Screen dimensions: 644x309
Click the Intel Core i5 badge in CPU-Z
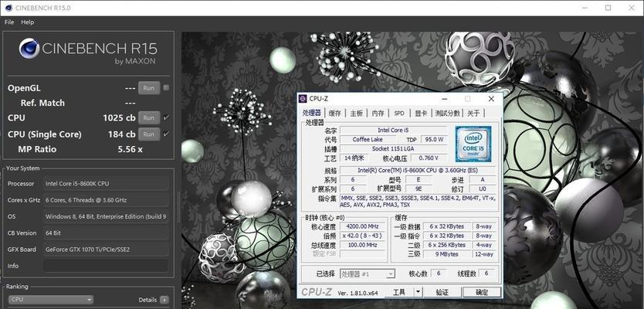tap(473, 144)
